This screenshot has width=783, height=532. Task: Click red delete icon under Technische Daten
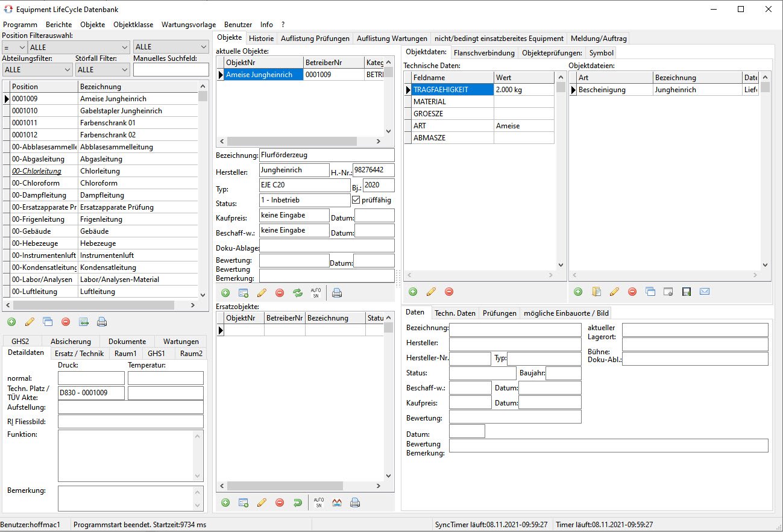(x=449, y=292)
